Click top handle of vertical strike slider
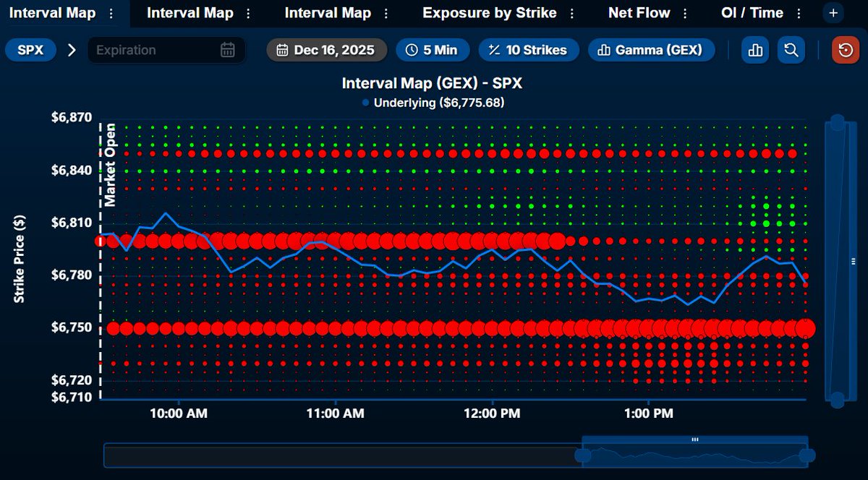The width and height of the screenshot is (868, 480). coord(837,122)
